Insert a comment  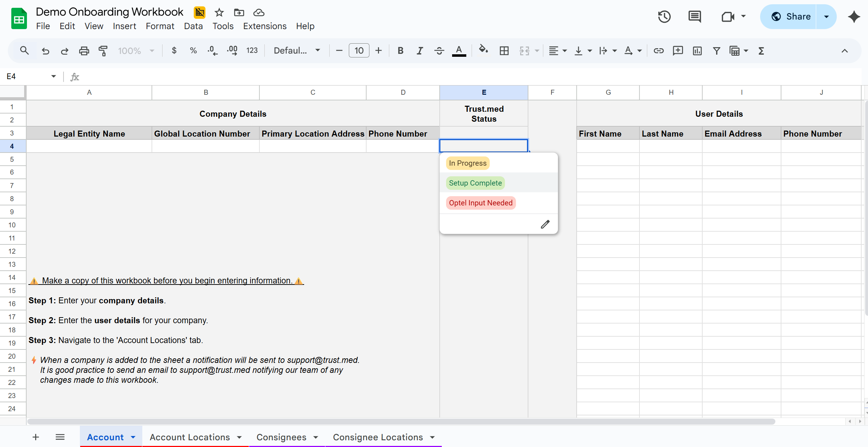click(x=678, y=51)
